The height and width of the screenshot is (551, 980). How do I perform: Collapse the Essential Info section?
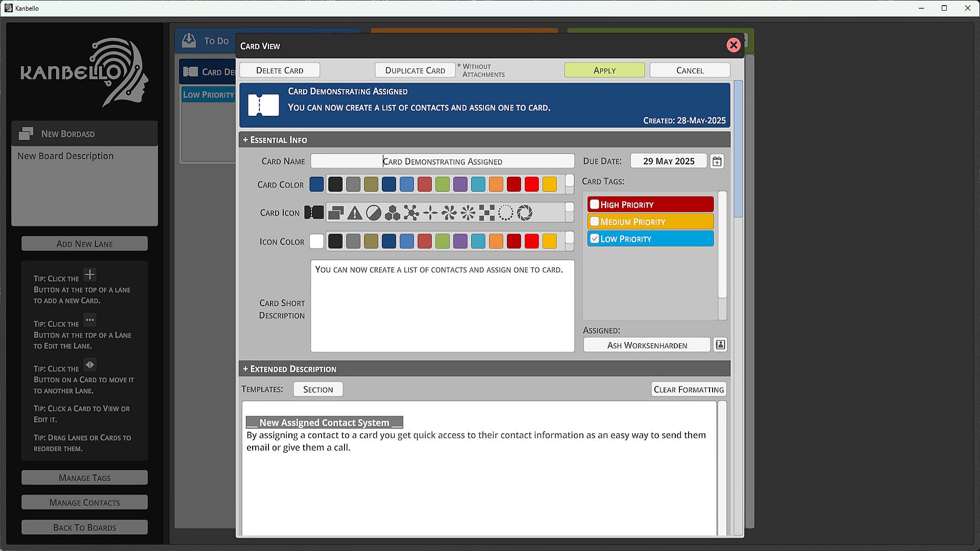[275, 140]
